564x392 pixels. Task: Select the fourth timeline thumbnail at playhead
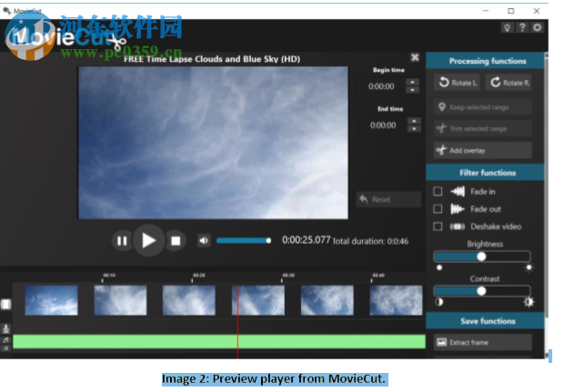coord(258,300)
